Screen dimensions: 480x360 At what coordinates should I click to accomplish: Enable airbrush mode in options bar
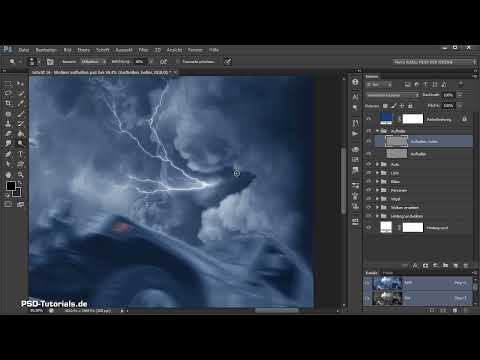click(x=163, y=62)
